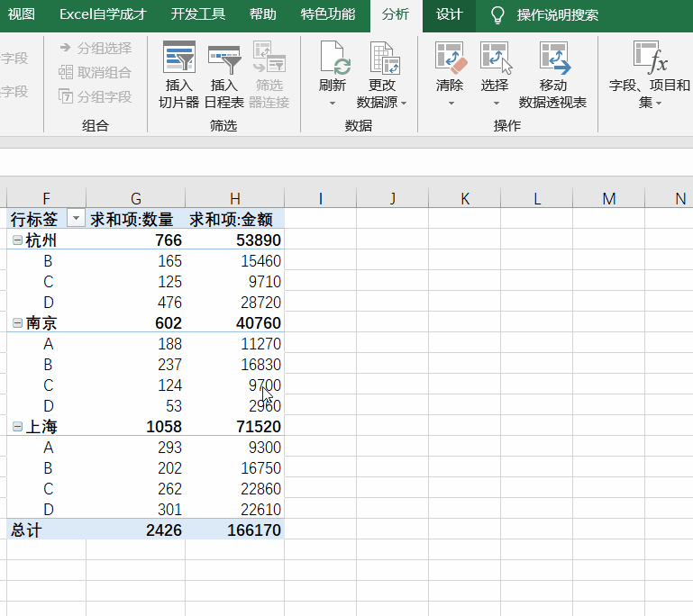
Task: Click quantity cell 1058 for 上海
Action: pyautogui.click(x=136, y=427)
